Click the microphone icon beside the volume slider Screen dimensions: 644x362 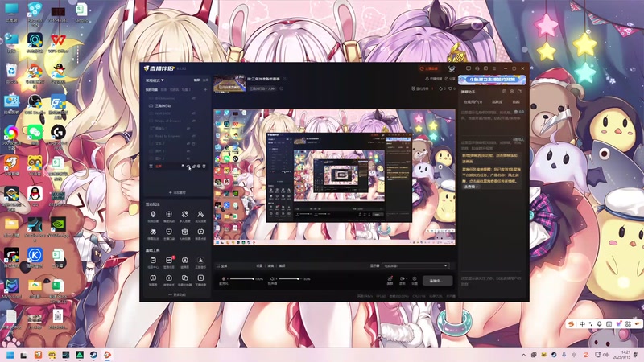224,278
